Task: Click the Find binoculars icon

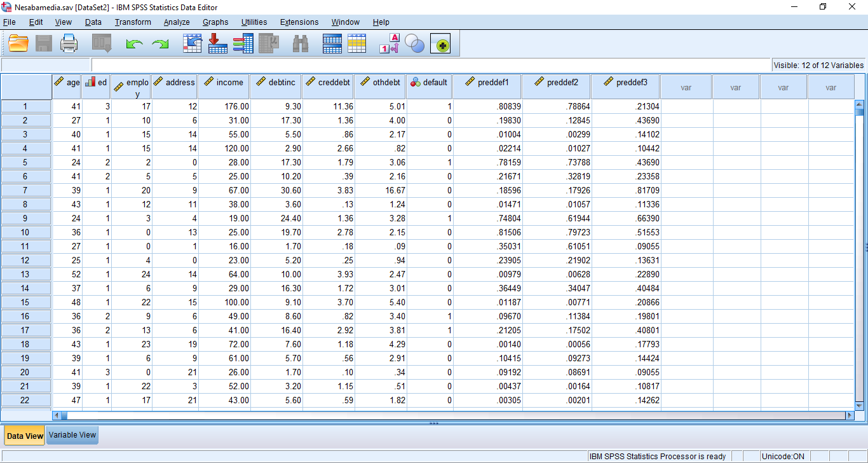Action: [300, 44]
